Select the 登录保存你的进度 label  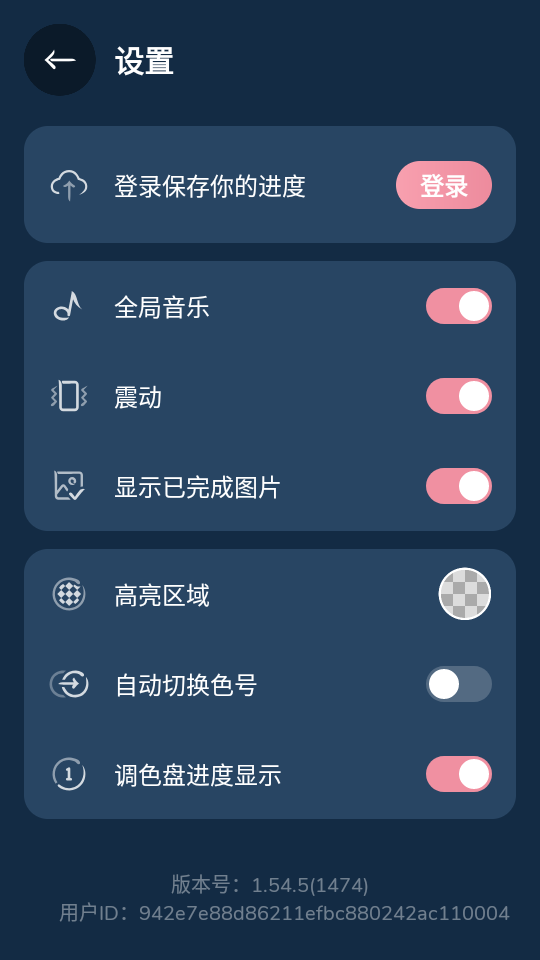coord(210,186)
